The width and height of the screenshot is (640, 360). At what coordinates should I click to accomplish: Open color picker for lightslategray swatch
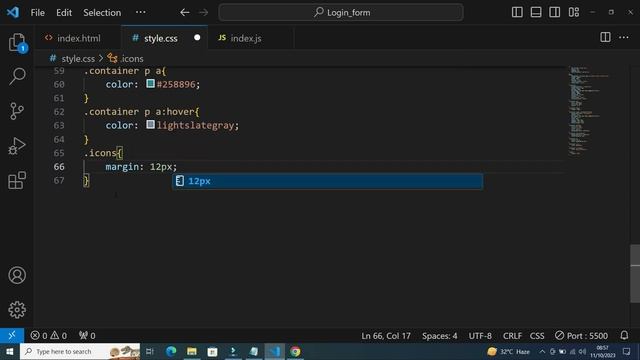click(x=150, y=124)
